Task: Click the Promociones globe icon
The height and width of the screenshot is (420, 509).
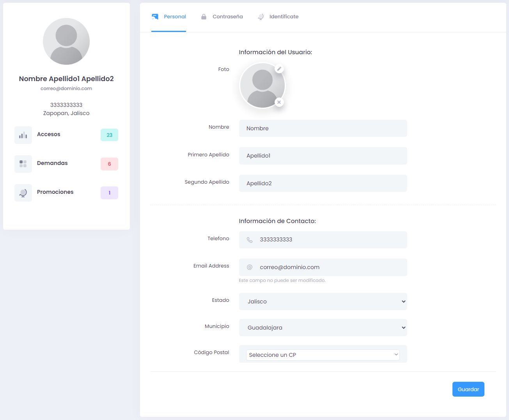Action: click(x=23, y=193)
